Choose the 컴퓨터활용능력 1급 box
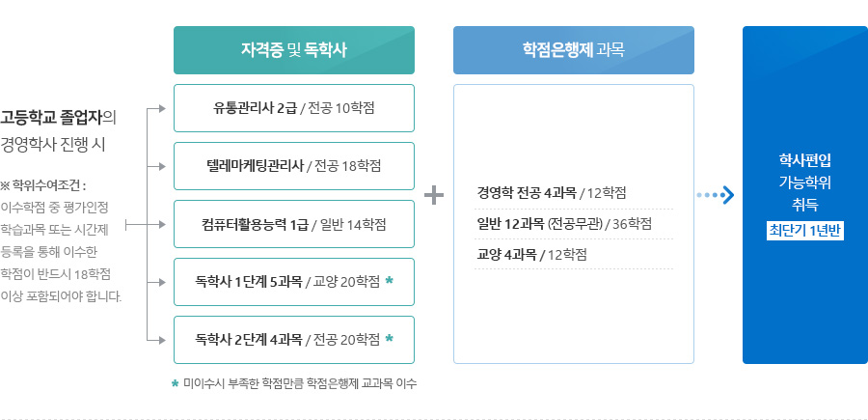This screenshot has width=868, height=420. [293, 224]
